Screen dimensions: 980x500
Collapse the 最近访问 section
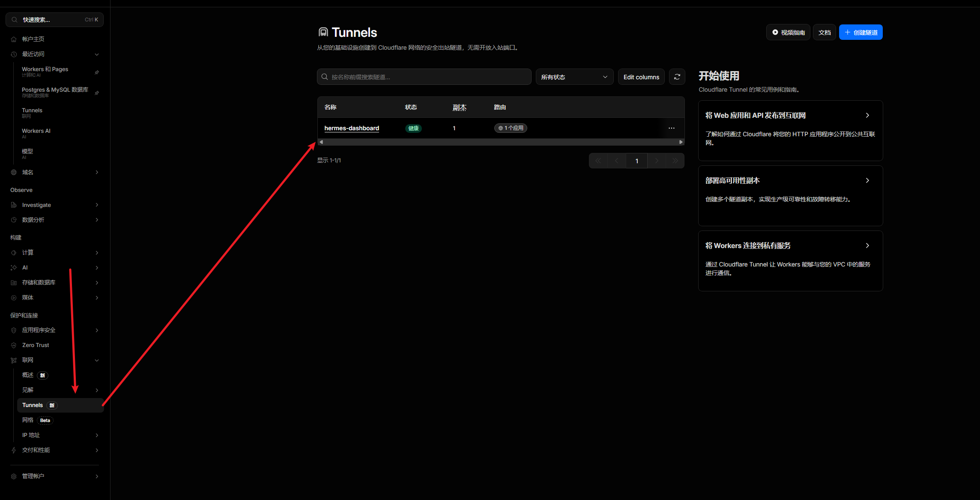pos(97,54)
